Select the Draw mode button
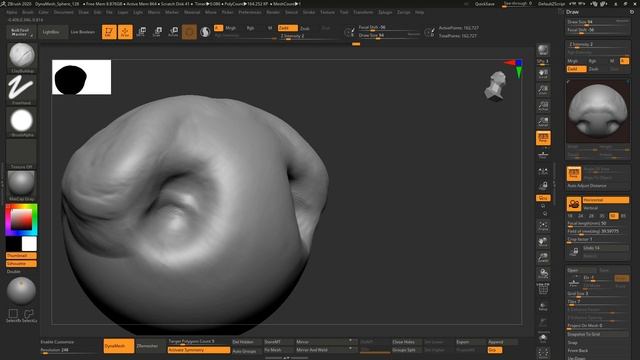 point(125,32)
